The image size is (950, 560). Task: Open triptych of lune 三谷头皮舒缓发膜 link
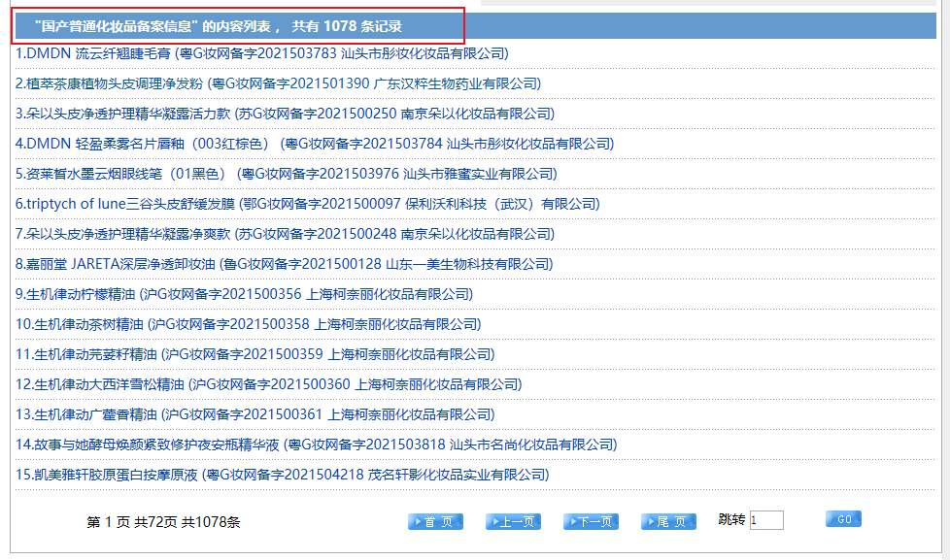click(308, 204)
